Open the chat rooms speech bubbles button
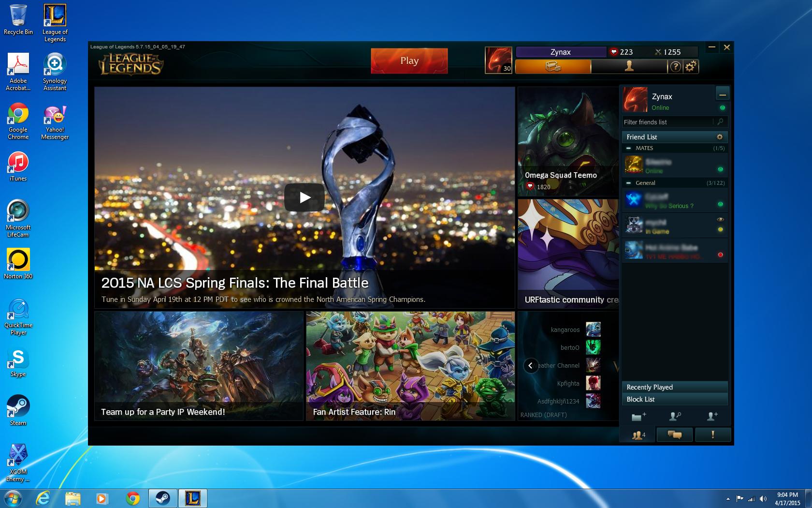The image size is (812, 508). tap(674, 434)
